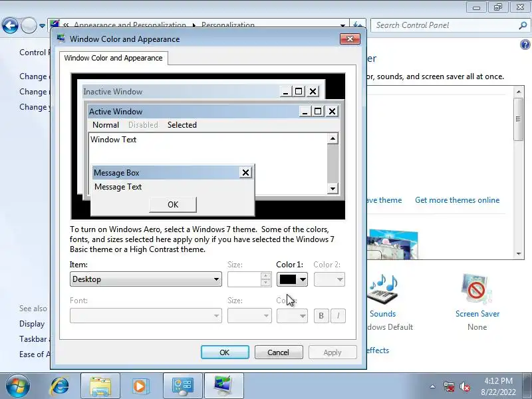Image resolution: width=532 pixels, height=399 pixels.
Task: Open Display under See also
Action: [x=32, y=324]
